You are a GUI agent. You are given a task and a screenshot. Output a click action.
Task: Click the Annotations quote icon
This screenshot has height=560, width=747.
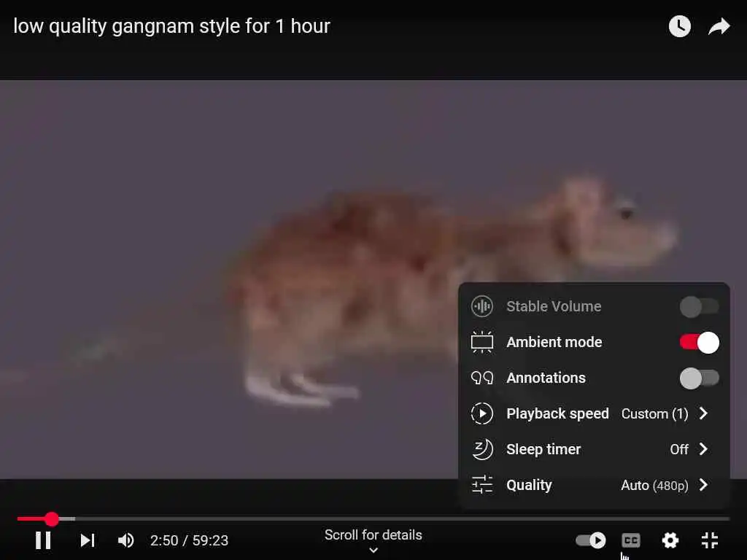tap(481, 378)
